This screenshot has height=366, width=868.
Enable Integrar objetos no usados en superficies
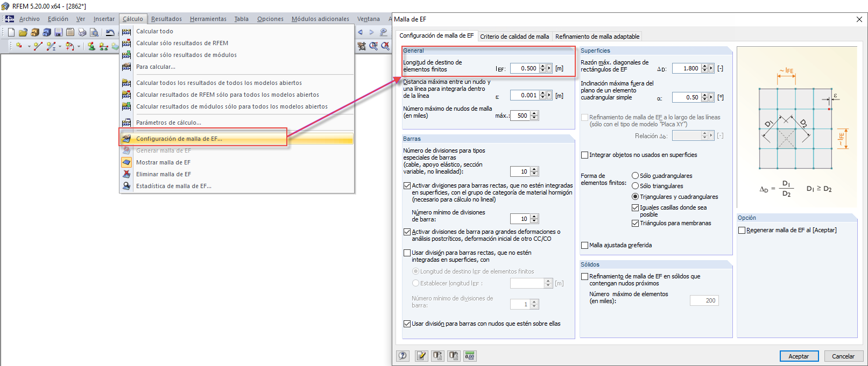tap(585, 155)
